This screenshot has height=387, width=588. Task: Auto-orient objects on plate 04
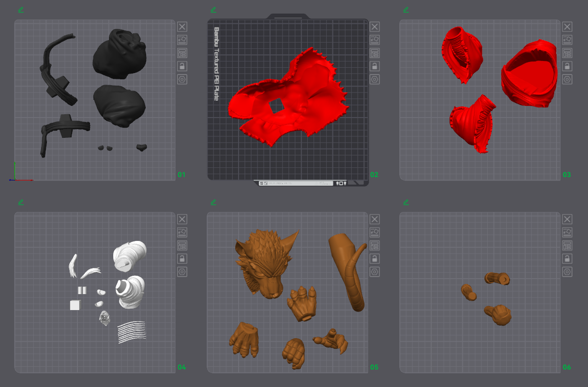(182, 232)
